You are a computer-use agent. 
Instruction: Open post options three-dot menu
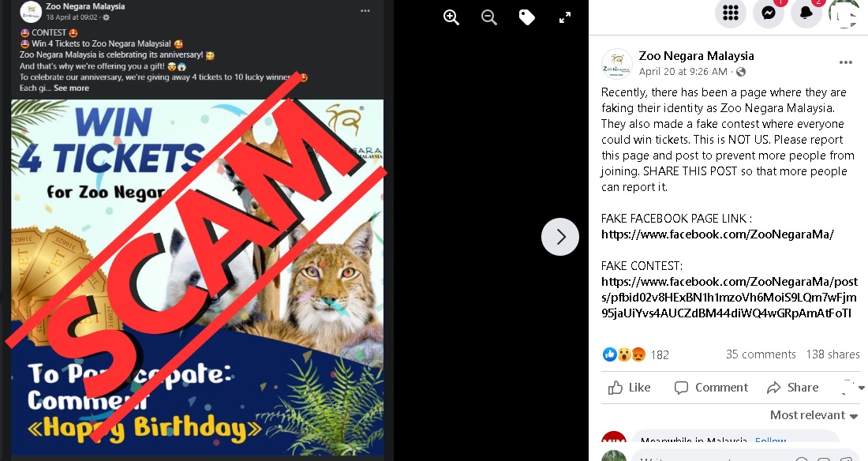pos(845,62)
